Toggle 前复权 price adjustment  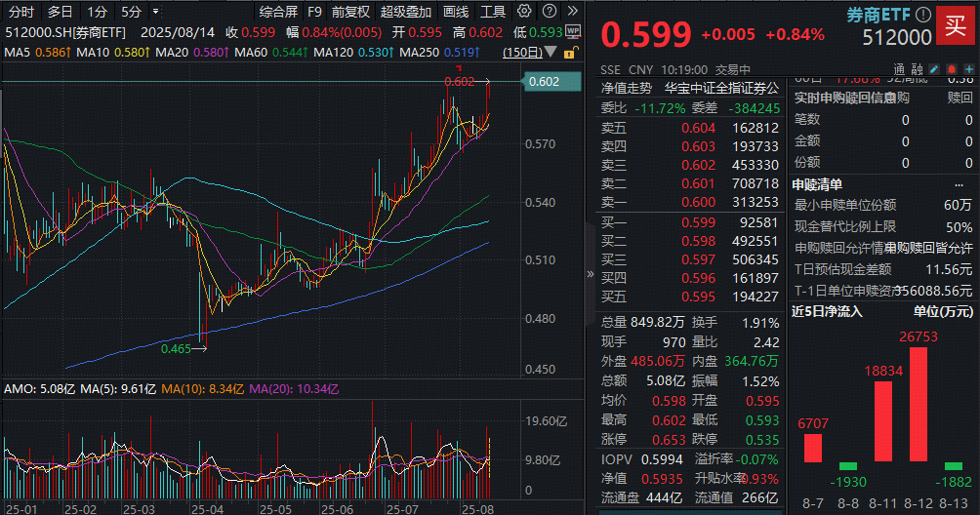pyautogui.click(x=350, y=12)
